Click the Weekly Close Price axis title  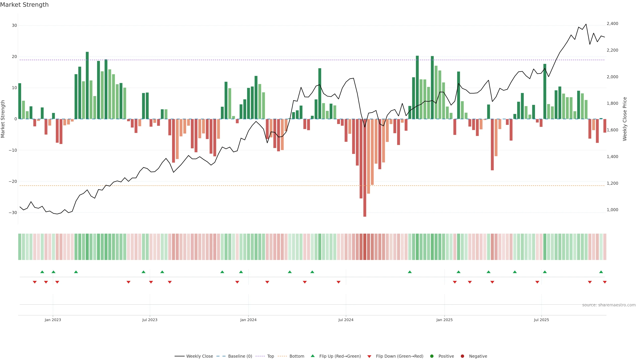click(625, 119)
